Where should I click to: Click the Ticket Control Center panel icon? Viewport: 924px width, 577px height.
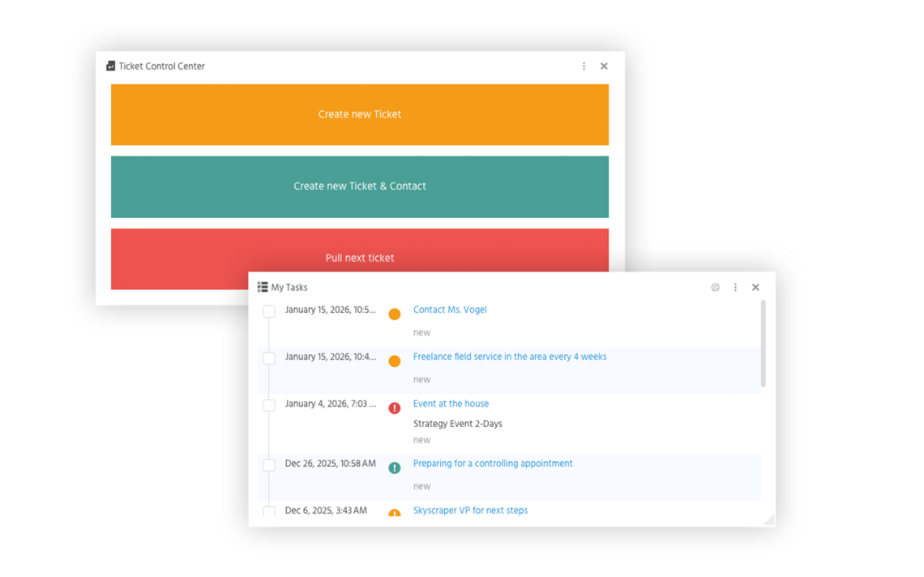click(111, 66)
